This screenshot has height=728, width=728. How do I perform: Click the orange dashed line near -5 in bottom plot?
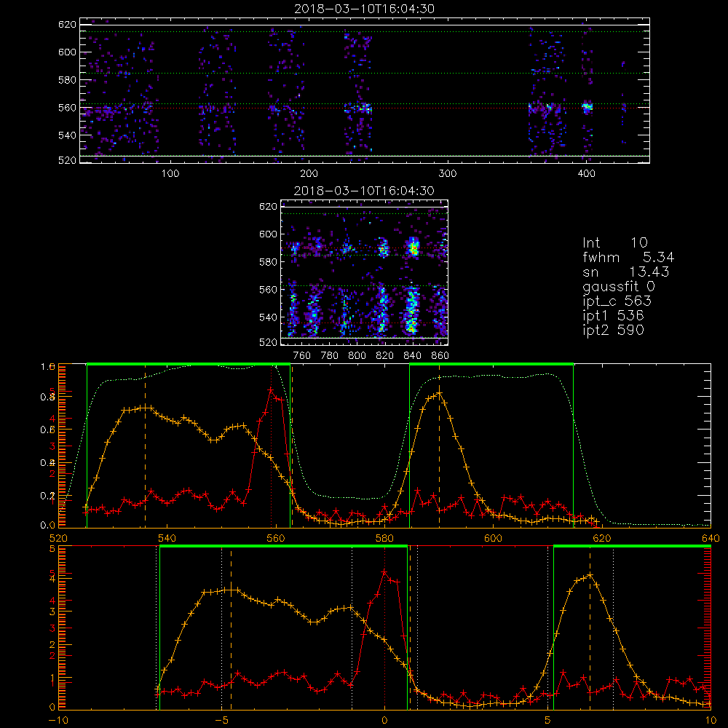click(x=232, y=629)
